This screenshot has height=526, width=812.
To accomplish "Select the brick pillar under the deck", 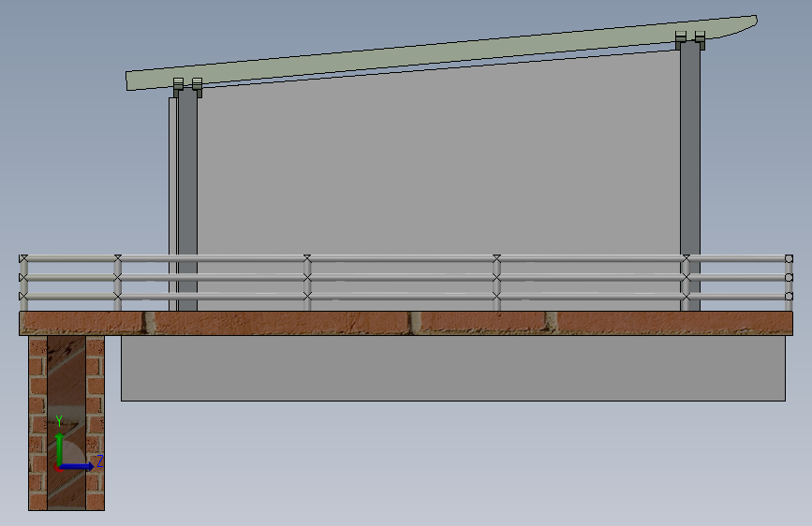I will [66, 422].
